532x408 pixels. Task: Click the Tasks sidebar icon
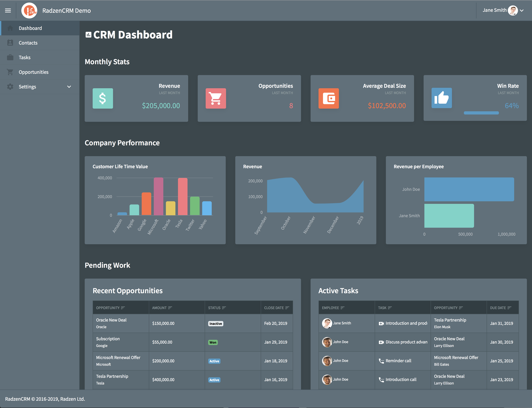tap(11, 57)
